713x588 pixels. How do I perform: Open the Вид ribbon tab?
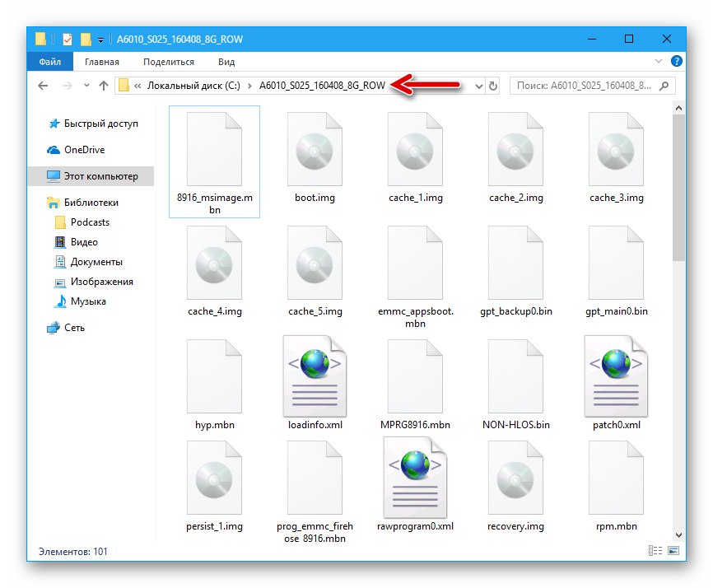pyautogui.click(x=226, y=62)
